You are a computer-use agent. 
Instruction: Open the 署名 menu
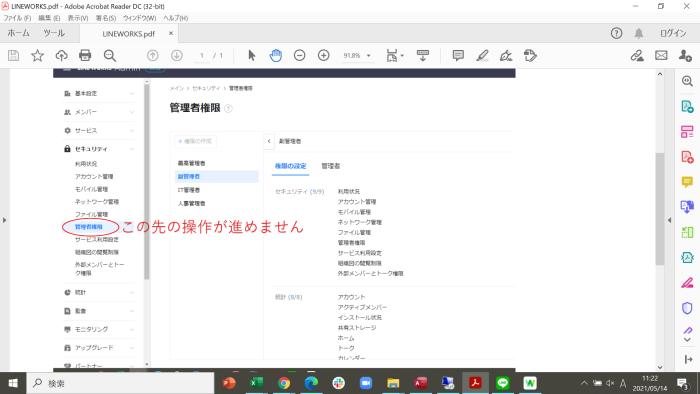[x=106, y=18]
